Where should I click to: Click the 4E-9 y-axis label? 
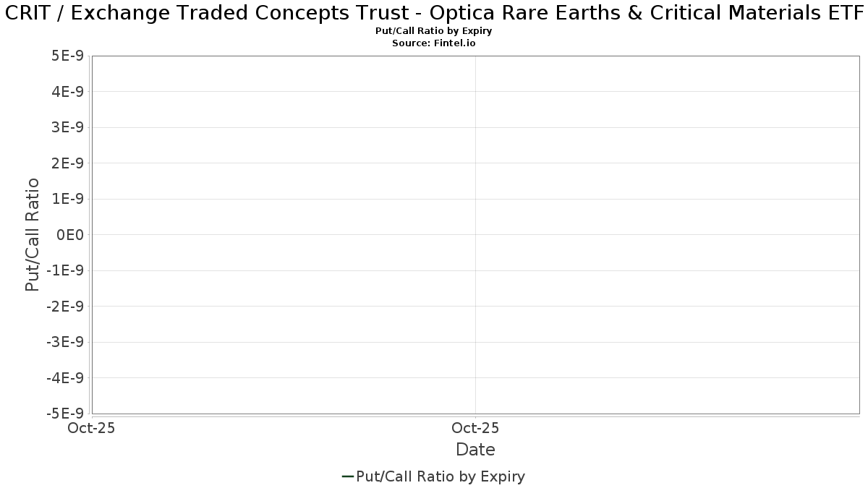point(69,92)
